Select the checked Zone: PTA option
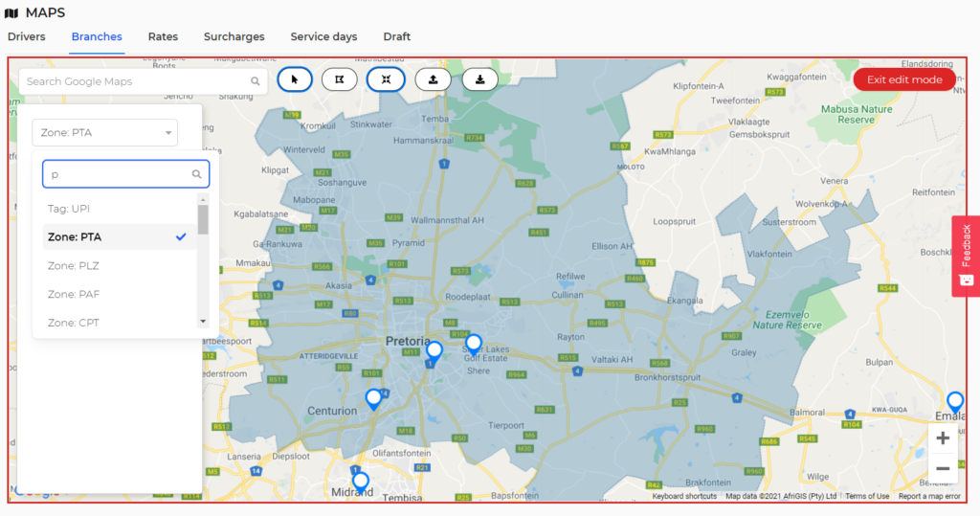980x516 pixels. pyautogui.click(x=120, y=237)
